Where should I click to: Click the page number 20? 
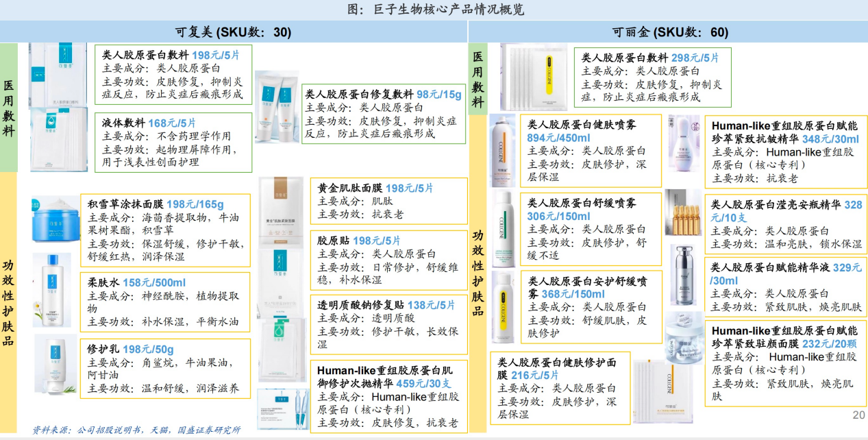tap(858, 415)
